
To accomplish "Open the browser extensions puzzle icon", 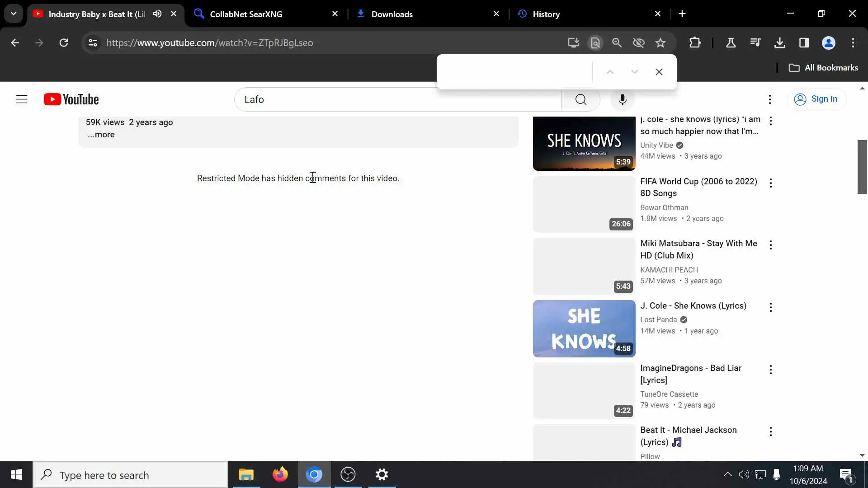I will tap(695, 43).
